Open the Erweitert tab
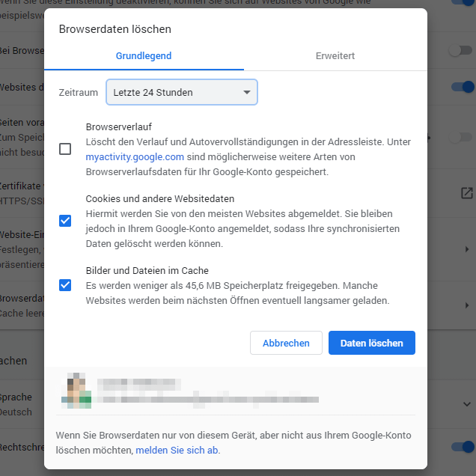Image resolution: width=476 pixels, height=476 pixels. (x=335, y=56)
